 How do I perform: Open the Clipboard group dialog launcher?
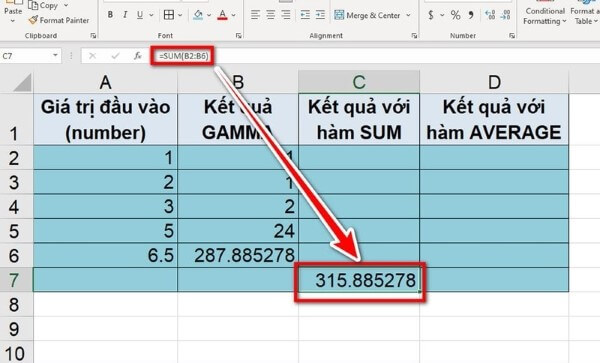[x=93, y=36]
